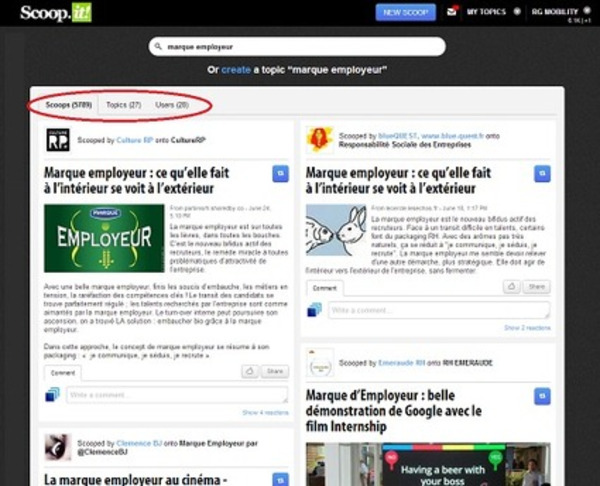Open the notifications envelope icon

(x=452, y=11)
